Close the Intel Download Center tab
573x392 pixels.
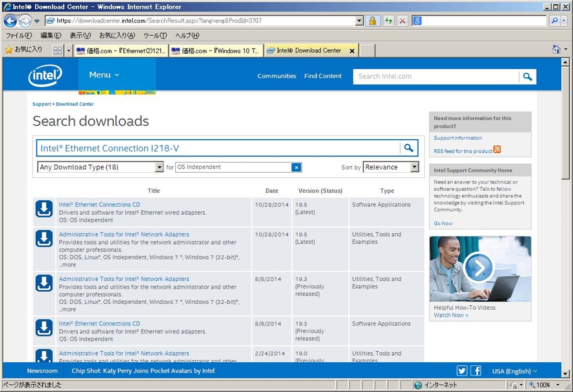coord(352,51)
